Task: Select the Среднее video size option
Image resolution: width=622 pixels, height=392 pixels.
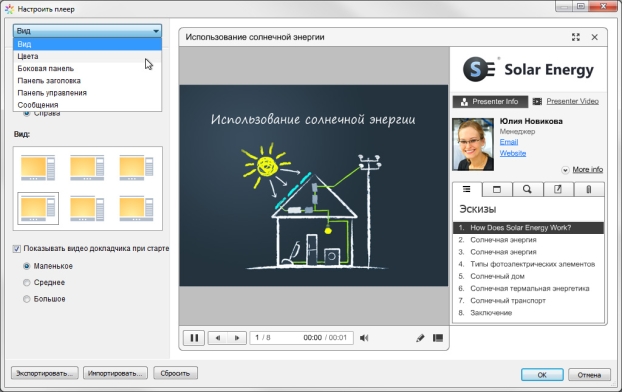Action: pyautogui.click(x=27, y=282)
